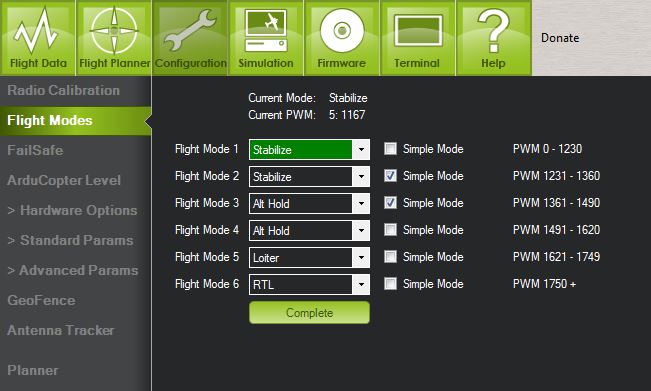Viewport: 651px width, 391px height.
Task: Expand Standard Params in the sidebar
Action: [70, 240]
